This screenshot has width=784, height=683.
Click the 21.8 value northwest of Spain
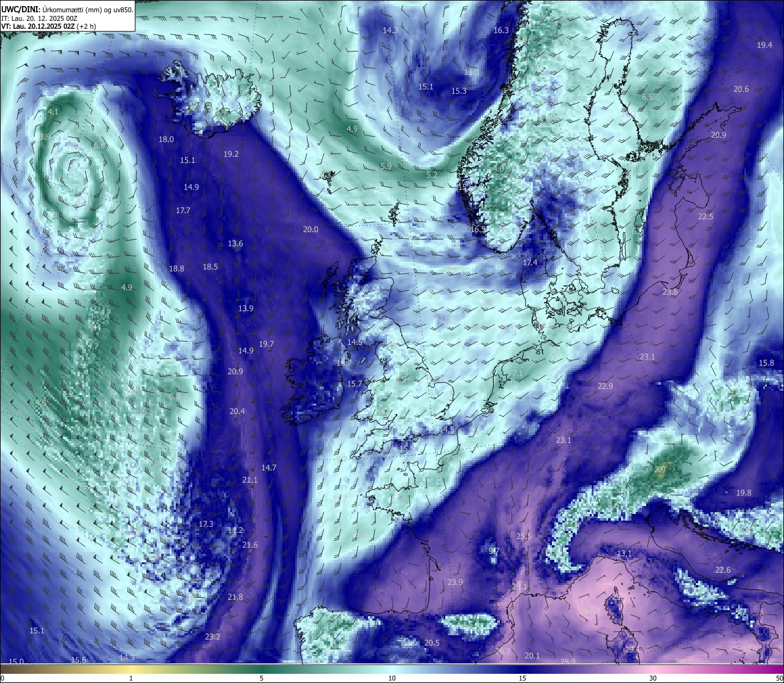(x=235, y=597)
